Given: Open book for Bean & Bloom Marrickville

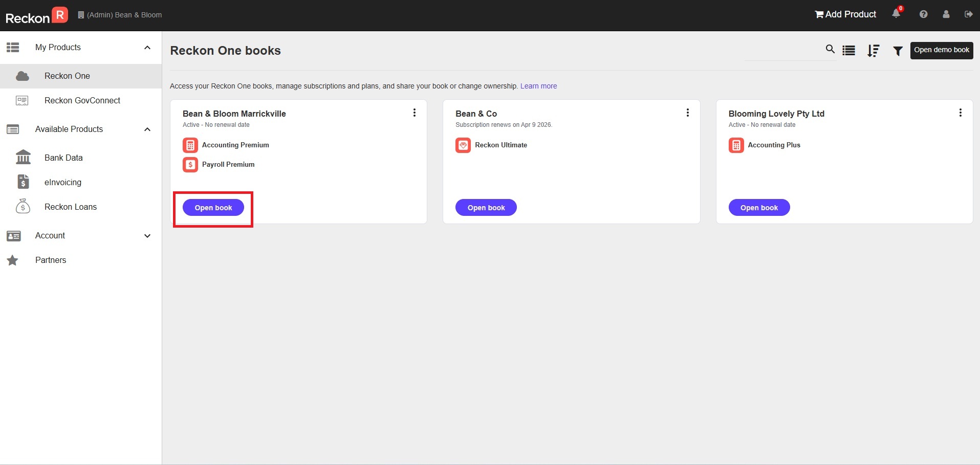Looking at the screenshot, I should (213, 208).
